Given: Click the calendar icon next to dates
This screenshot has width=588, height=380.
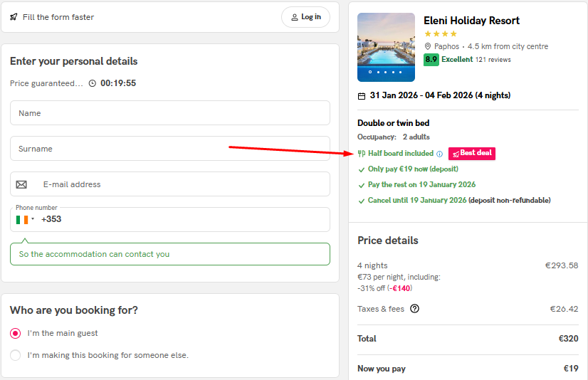Looking at the screenshot, I should point(362,96).
